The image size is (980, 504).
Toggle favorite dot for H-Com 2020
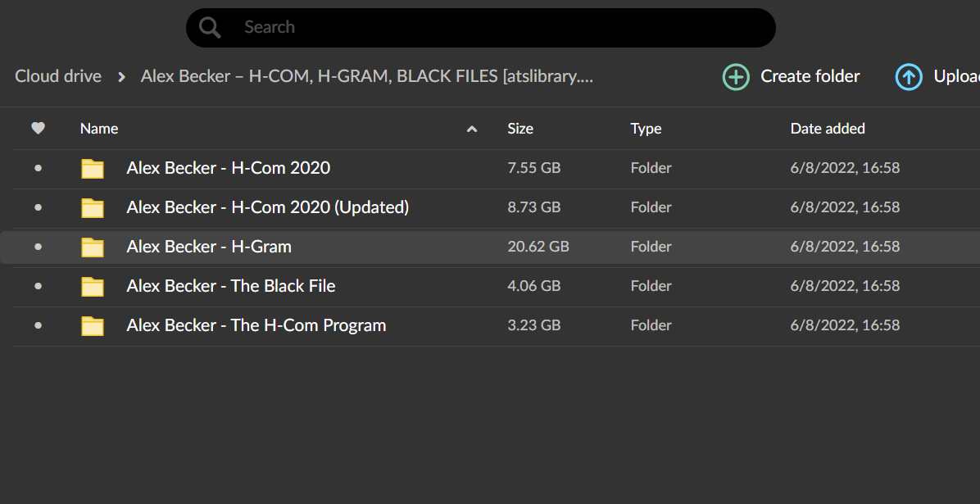point(39,167)
